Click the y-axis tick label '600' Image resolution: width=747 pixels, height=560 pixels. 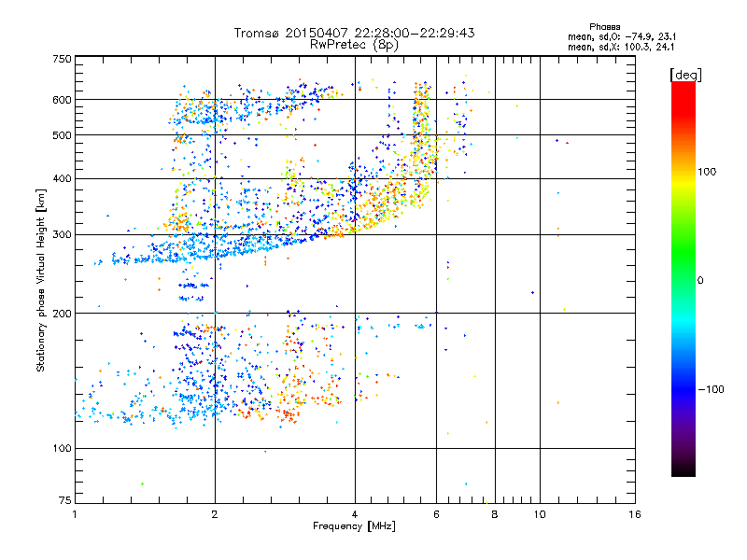[62, 100]
